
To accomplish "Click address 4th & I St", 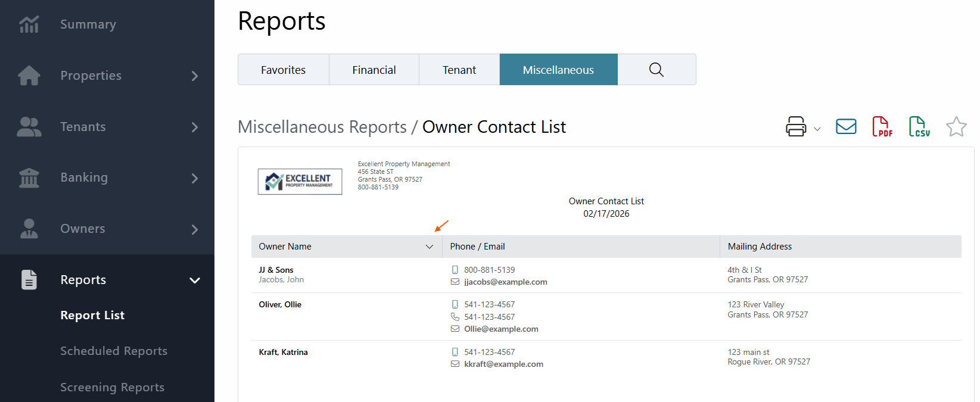I will 745,270.
